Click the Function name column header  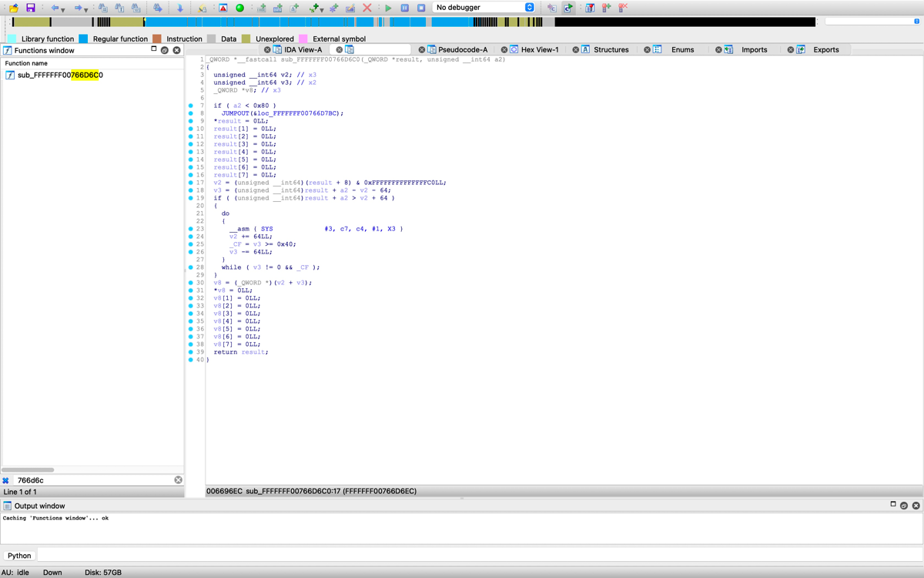[92, 63]
